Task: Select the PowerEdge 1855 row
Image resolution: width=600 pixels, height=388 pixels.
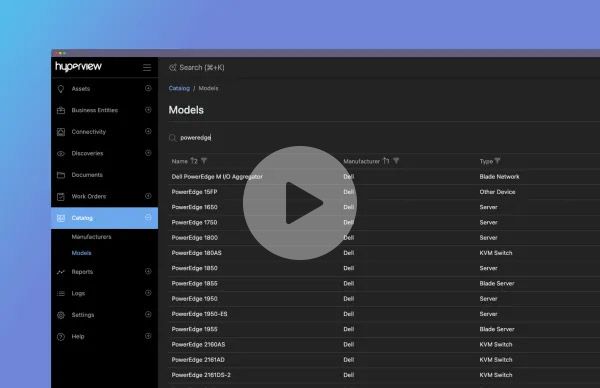Action: [x=384, y=284]
